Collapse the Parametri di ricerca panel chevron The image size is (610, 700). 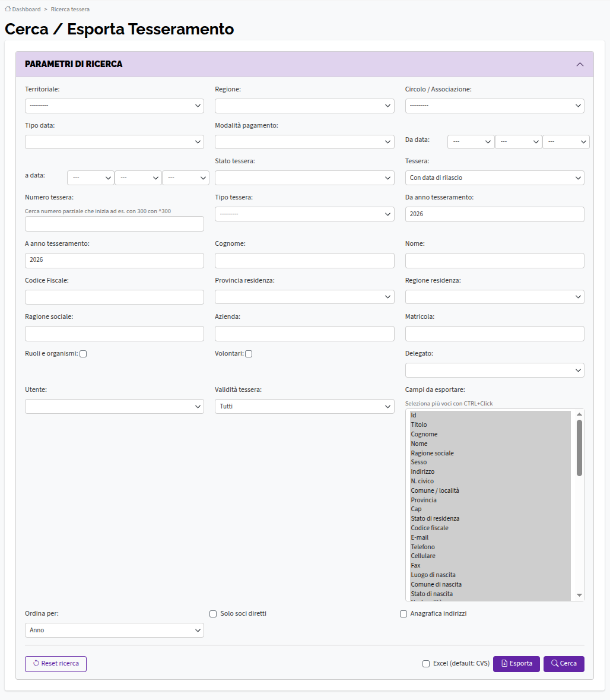(x=580, y=64)
